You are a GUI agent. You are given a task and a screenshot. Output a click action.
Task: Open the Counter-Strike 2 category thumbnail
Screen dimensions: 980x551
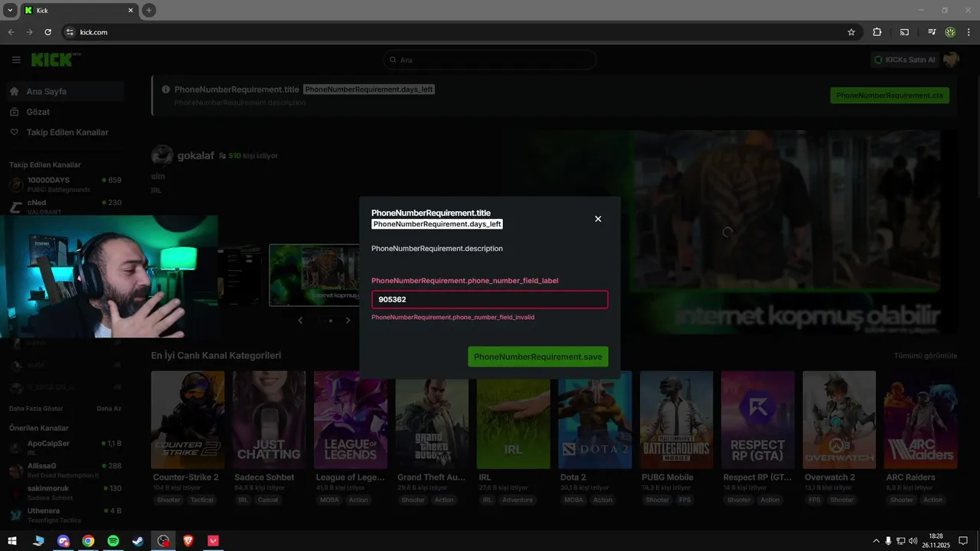click(188, 420)
